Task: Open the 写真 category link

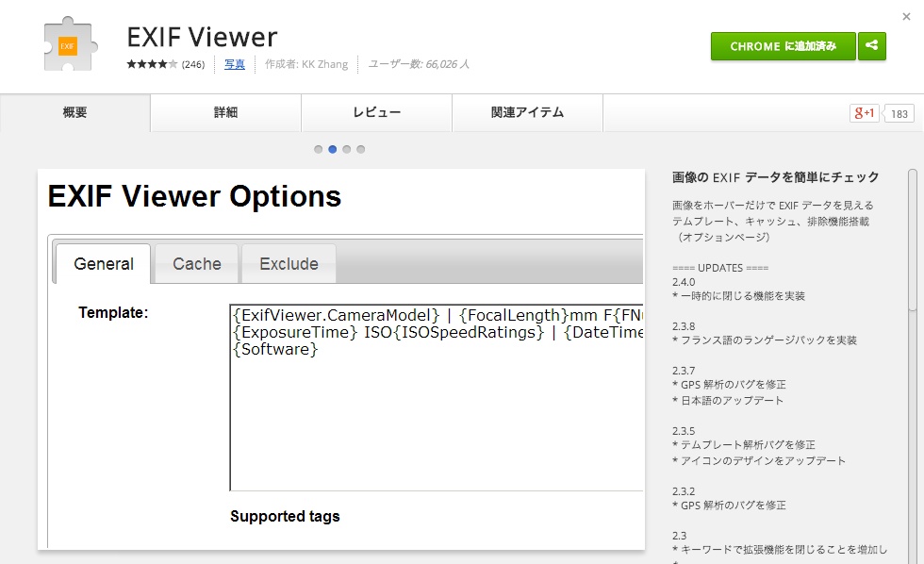Action: click(234, 64)
